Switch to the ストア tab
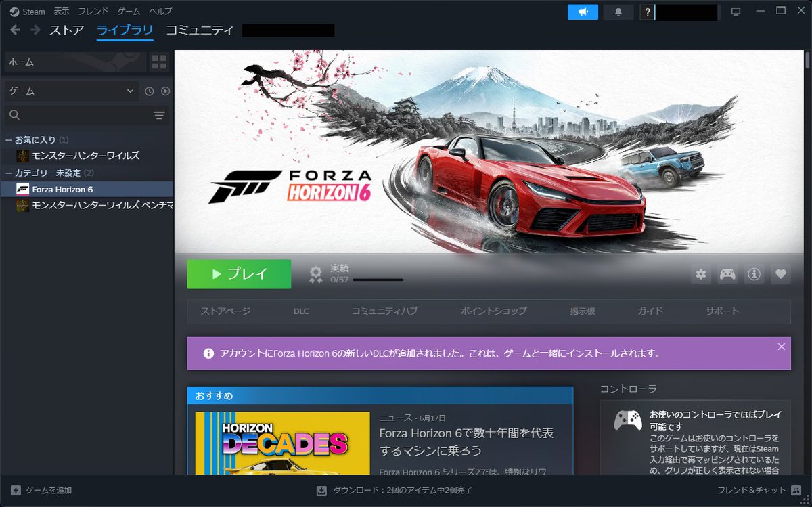This screenshot has height=507, width=812. [66, 30]
